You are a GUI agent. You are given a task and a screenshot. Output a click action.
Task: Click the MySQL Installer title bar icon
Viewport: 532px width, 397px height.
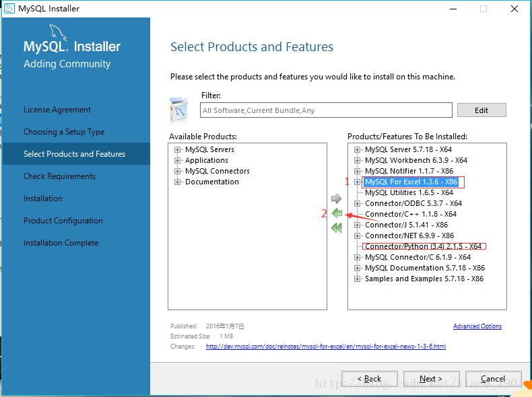click(9, 9)
